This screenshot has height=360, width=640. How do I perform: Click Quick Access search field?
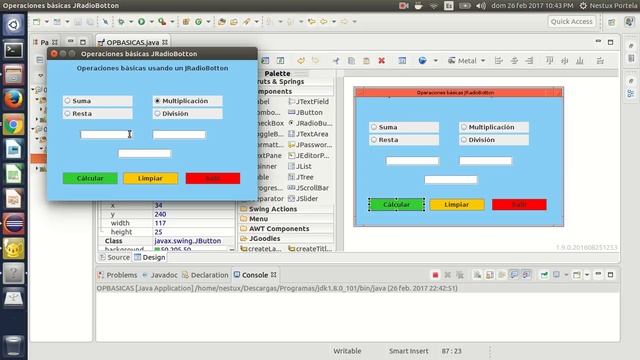[x=571, y=22]
